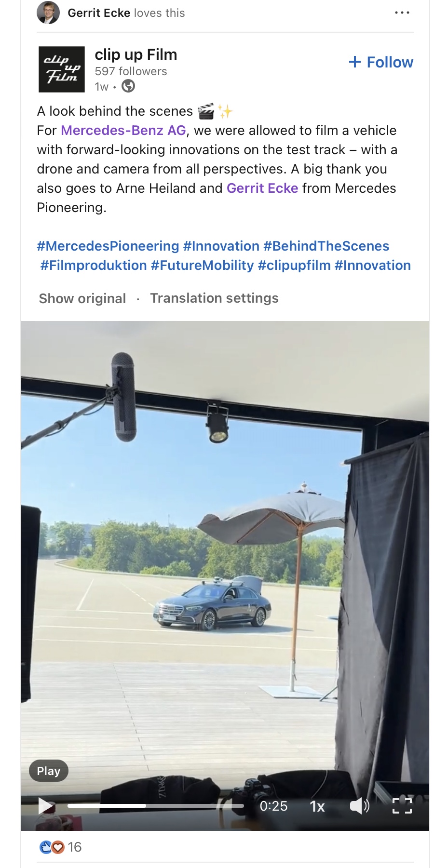The height and width of the screenshot is (868, 448).
Task: Change playback speed 1x
Action: pyautogui.click(x=317, y=806)
